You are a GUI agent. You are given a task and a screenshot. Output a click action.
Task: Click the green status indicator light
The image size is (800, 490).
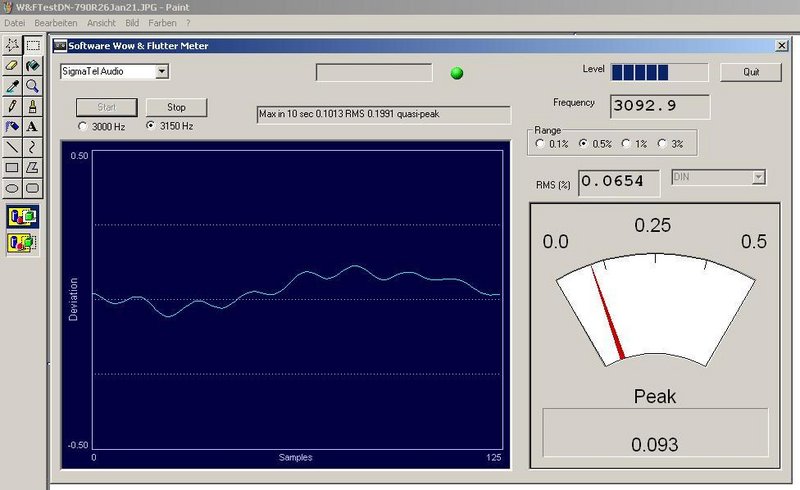457,73
